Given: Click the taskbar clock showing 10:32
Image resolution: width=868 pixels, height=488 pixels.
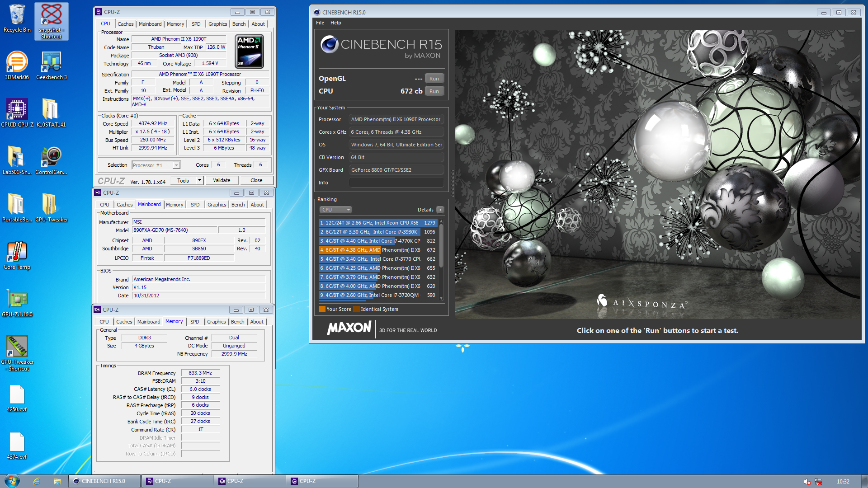Looking at the screenshot, I should (843, 482).
